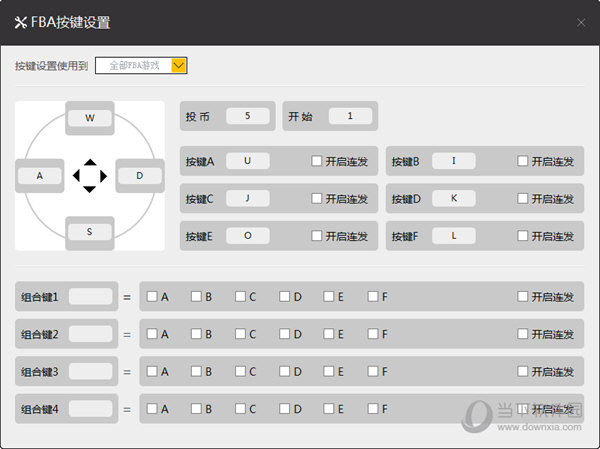Check E in the 组合键4 row

329,409
